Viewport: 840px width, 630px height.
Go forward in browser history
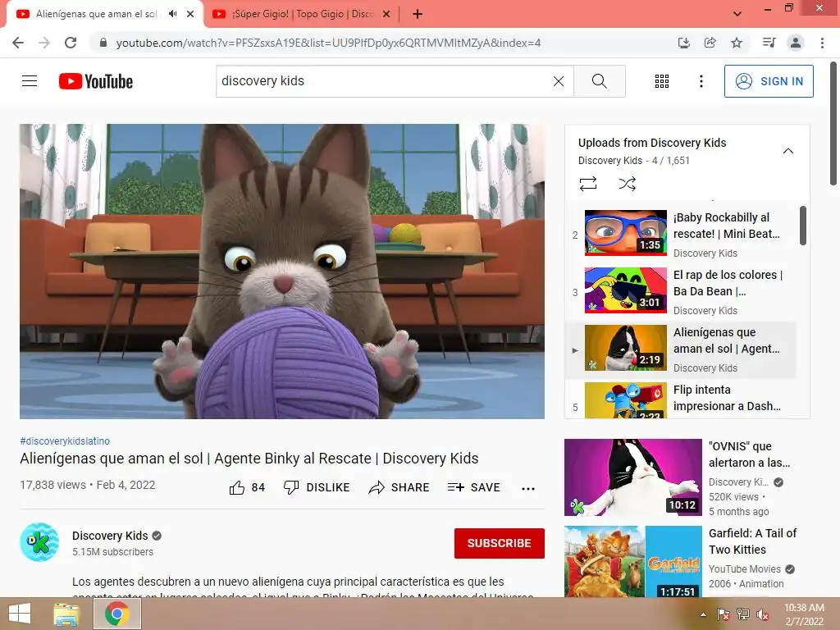[x=44, y=43]
